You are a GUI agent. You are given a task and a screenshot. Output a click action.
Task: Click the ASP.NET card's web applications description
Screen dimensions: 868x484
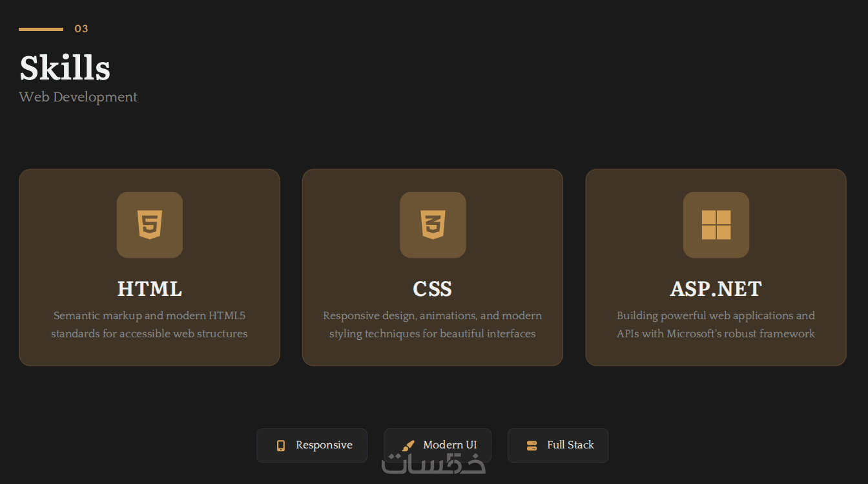[x=716, y=324]
